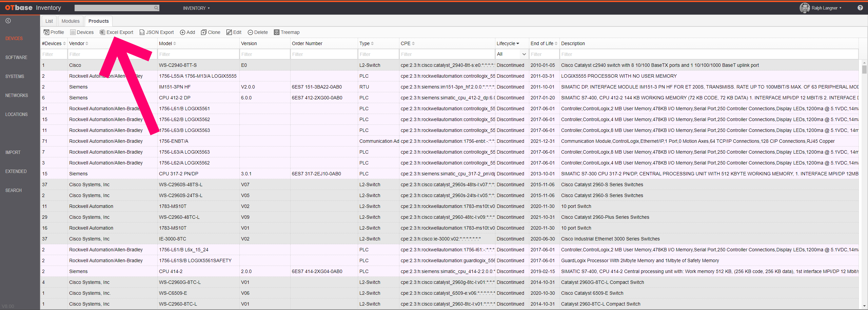Click the #Devices filter field

[54, 54]
